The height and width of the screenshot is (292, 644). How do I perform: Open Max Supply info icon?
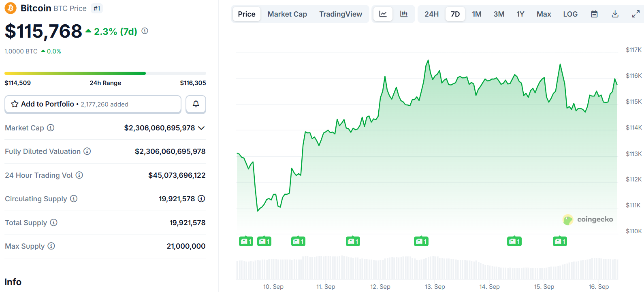pyautogui.click(x=51, y=246)
